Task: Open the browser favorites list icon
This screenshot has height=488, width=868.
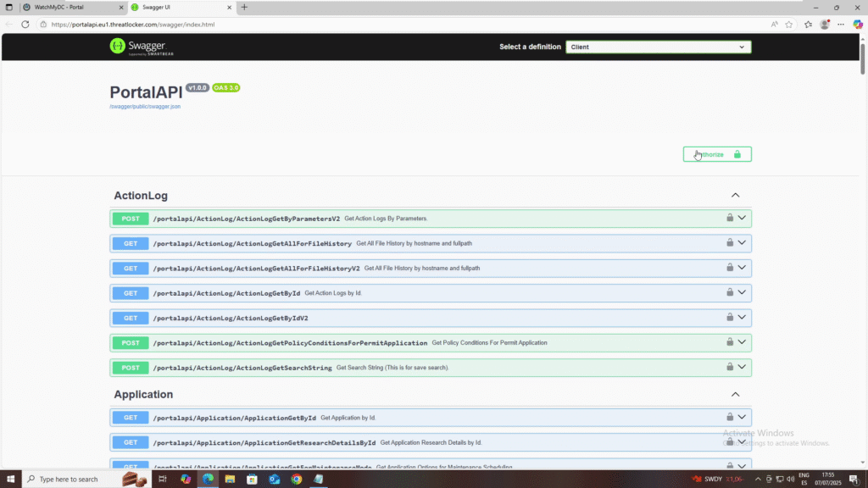Action: [x=808, y=25]
